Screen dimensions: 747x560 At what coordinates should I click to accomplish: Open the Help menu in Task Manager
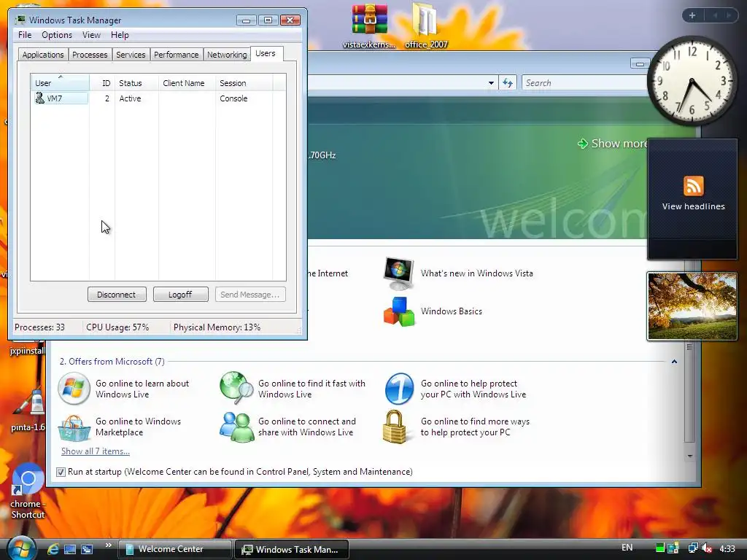click(x=120, y=35)
